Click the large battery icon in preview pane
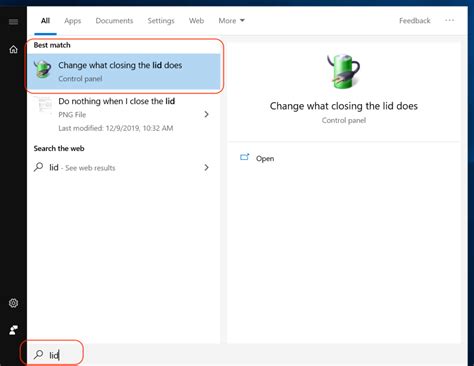Screen dimensions: 474x366 click(343, 71)
